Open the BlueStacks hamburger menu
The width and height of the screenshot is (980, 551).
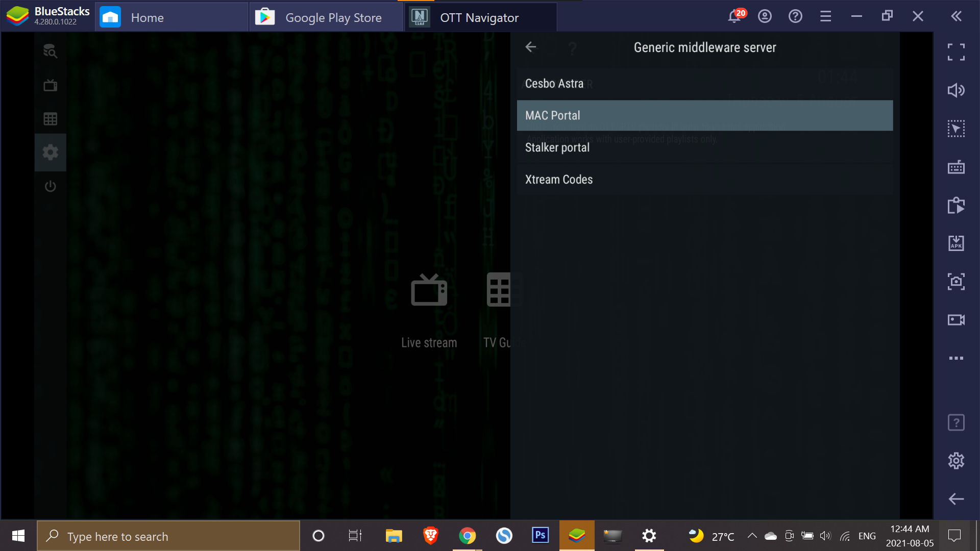point(826,16)
